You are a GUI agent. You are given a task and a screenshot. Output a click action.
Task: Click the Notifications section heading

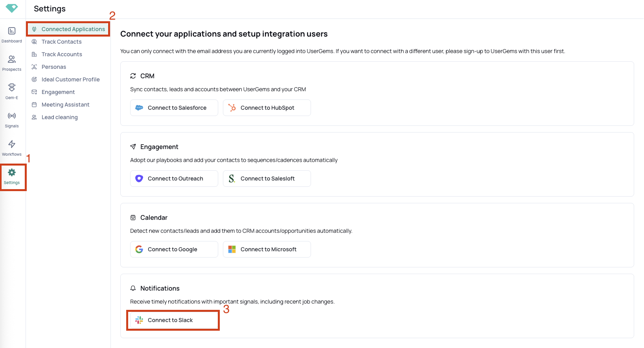160,288
